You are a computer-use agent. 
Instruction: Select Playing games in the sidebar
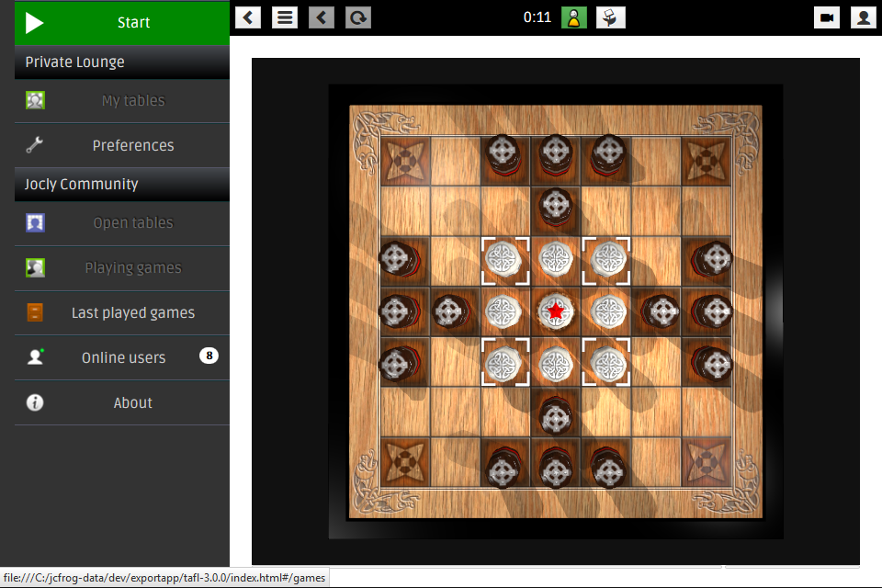click(132, 268)
